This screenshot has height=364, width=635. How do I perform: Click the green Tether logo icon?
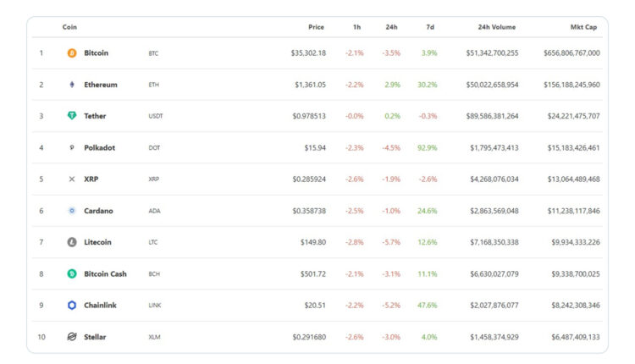tap(72, 116)
